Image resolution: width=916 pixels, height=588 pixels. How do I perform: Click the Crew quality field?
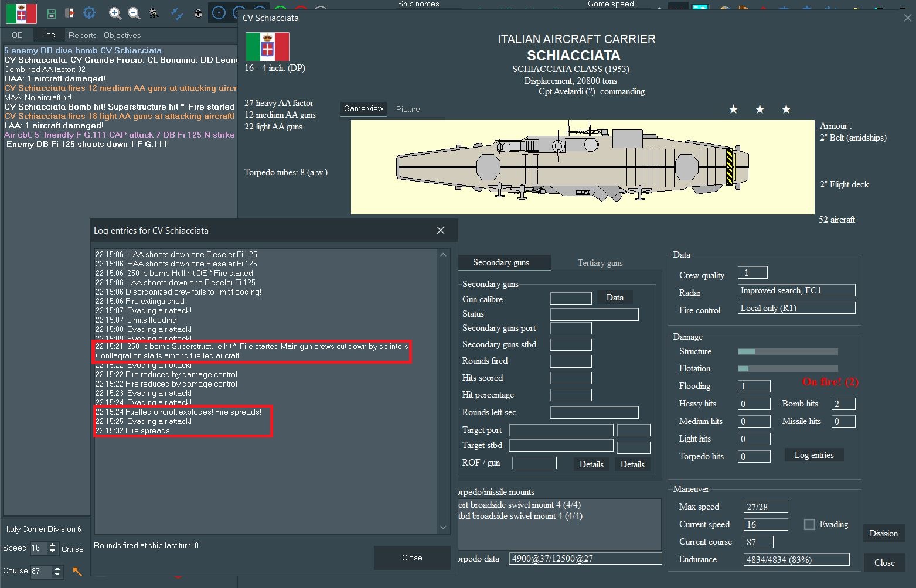tap(752, 273)
